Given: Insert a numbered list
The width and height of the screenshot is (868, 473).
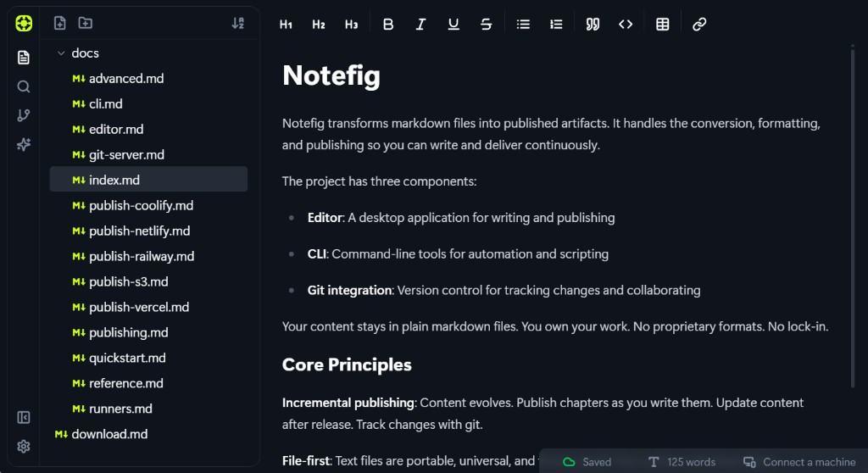Looking at the screenshot, I should [556, 25].
